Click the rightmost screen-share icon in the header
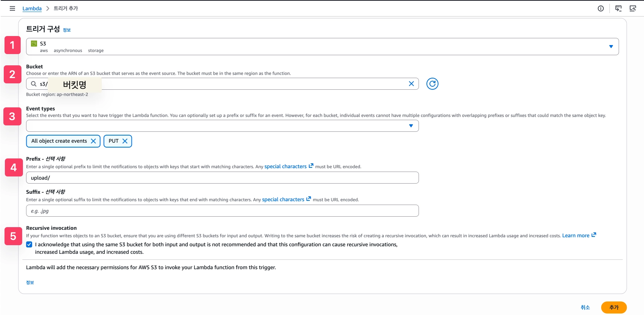This screenshot has height=315, width=644. tap(633, 8)
